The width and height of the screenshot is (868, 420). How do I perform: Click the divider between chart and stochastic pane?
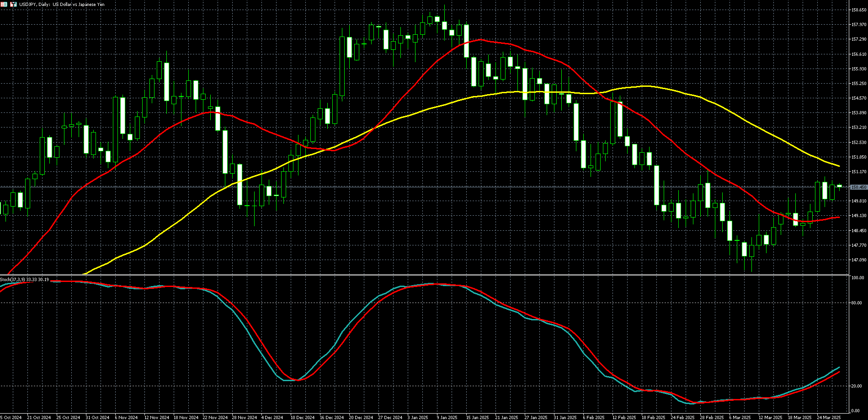pos(424,275)
